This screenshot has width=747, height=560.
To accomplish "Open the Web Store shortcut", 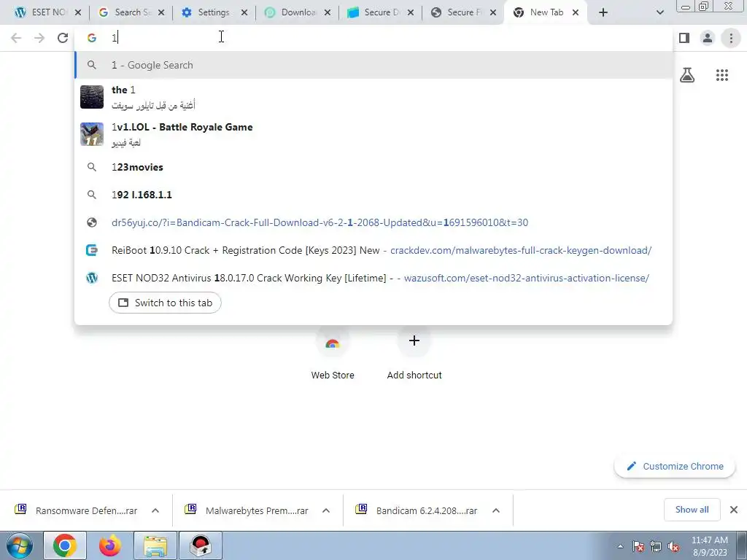I will [x=333, y=355].
